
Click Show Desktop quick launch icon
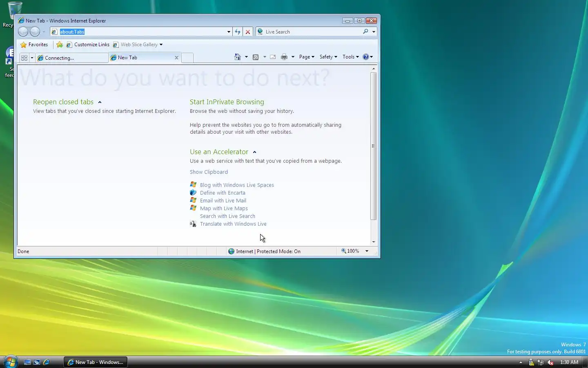[x=27, y=362]
